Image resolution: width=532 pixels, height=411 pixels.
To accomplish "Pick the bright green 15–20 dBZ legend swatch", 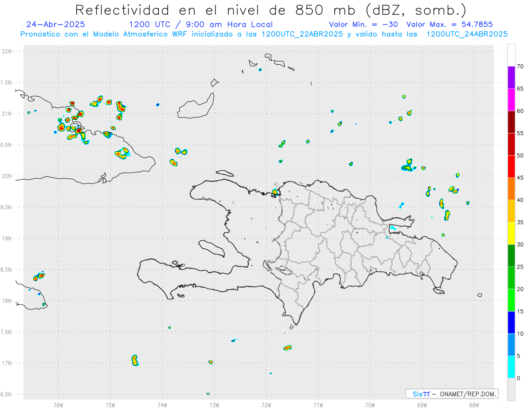I will (x=511, y=300).
